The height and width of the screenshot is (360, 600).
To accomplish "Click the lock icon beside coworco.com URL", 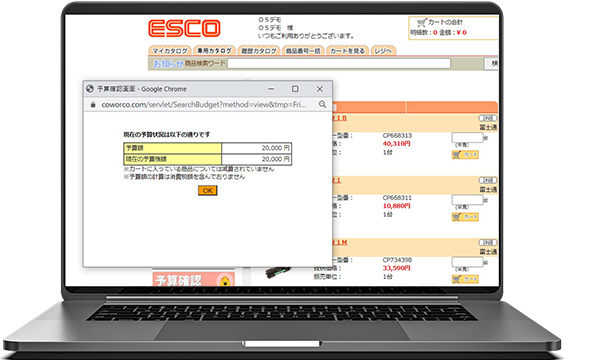I will [x=93, y=104].
